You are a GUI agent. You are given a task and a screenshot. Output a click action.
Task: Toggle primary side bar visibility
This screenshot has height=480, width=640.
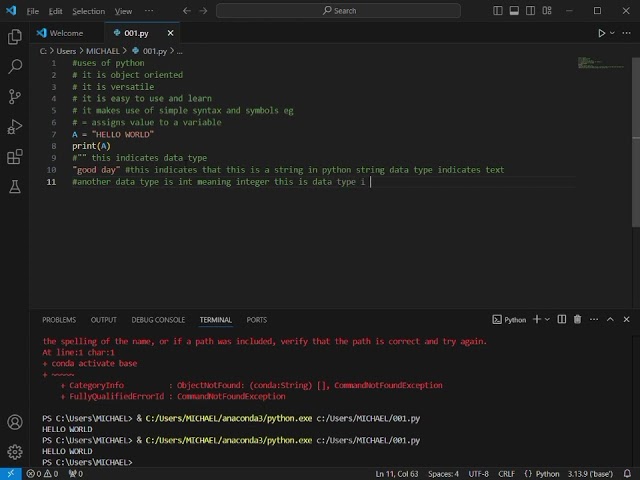click(498, 11)
